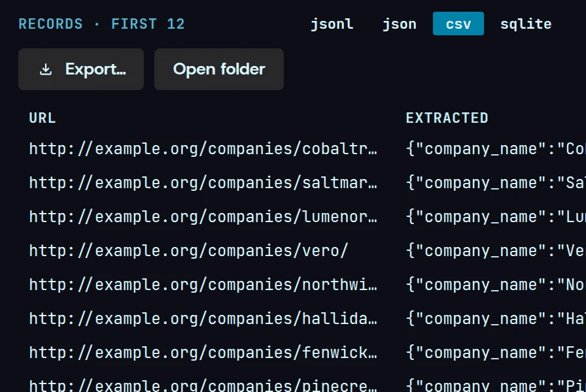Click extracted data starting with "Fe

pyautogui.click(x=496, y=353)
